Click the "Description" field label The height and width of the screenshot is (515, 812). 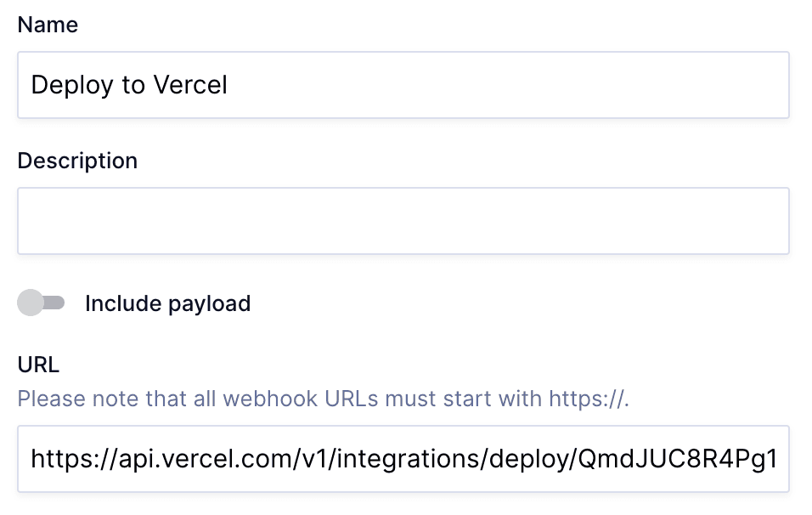tap(77, 161)
